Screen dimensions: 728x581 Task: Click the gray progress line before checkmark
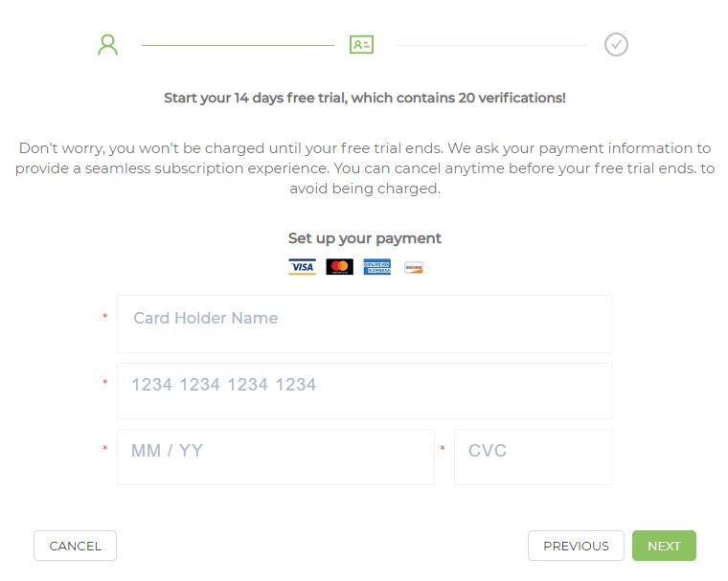pos(491,46)
